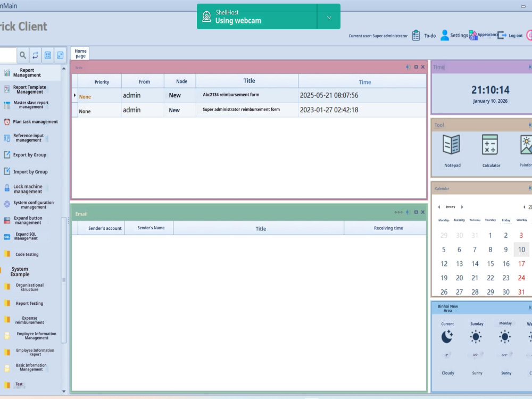This screenshot has width=532, height=399.
Task: Open Report Testing folder
Action: pos(7,303)
